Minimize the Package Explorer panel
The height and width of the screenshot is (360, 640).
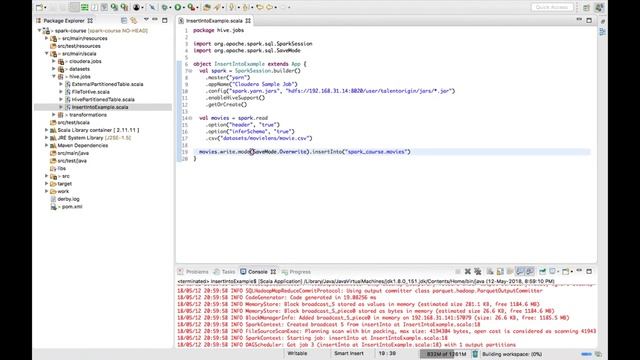point(155,20)
